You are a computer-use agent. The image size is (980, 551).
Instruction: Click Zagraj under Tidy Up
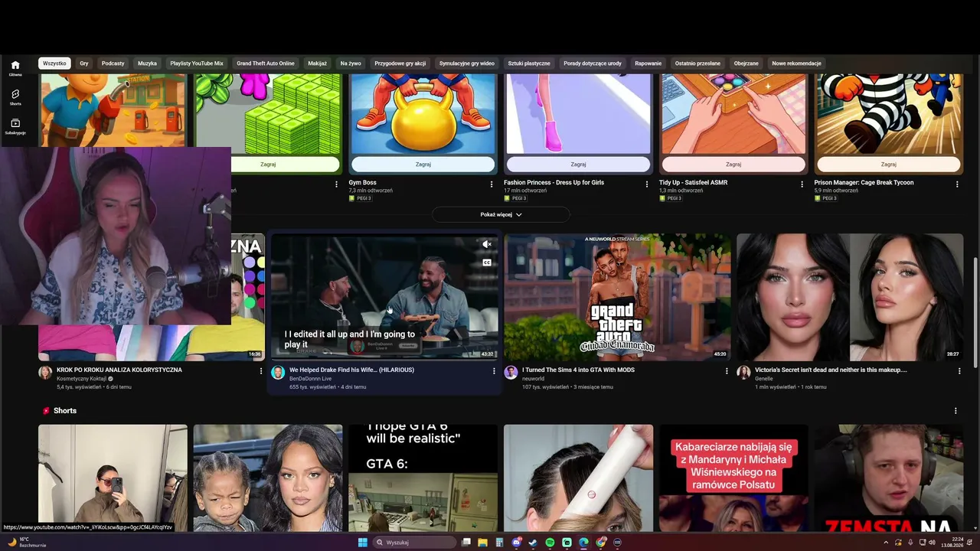click(x=733, y=165)
